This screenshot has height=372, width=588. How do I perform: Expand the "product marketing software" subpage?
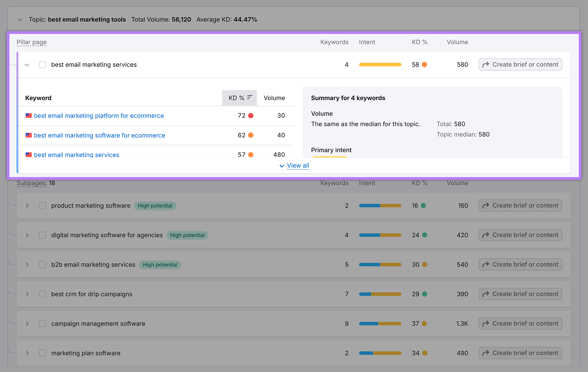pos(27,205)
